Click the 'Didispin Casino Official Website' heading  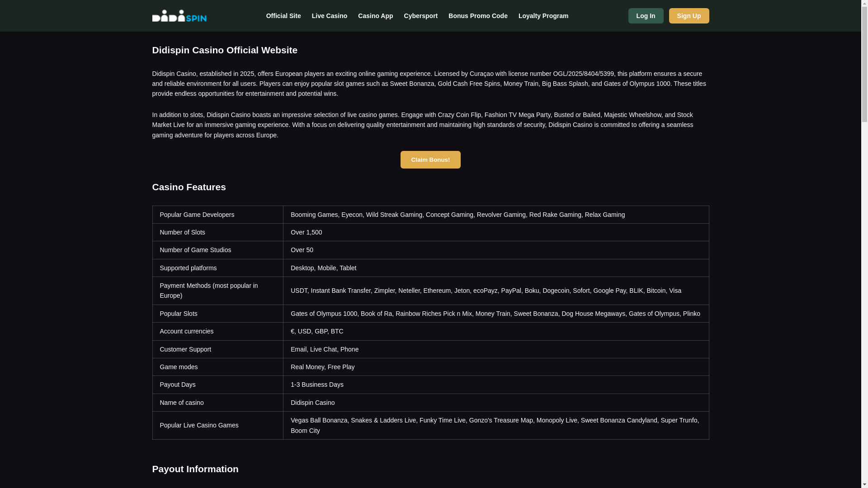point(225,50)
